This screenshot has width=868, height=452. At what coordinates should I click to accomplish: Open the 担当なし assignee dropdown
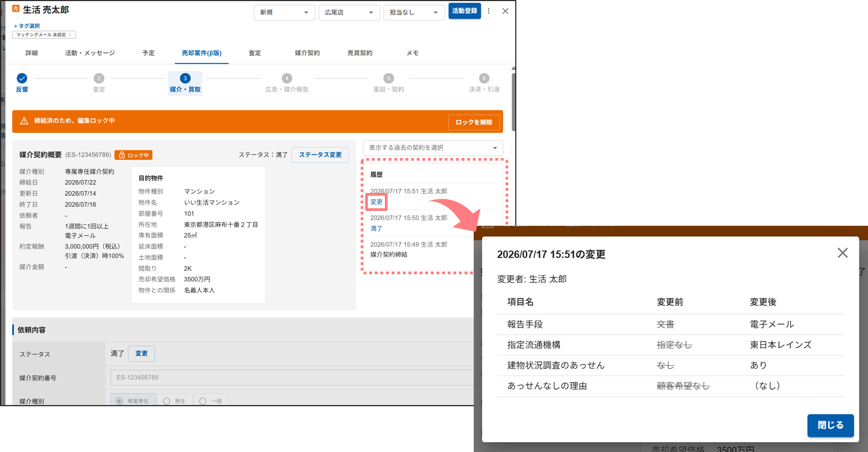[x=414, y=12]
